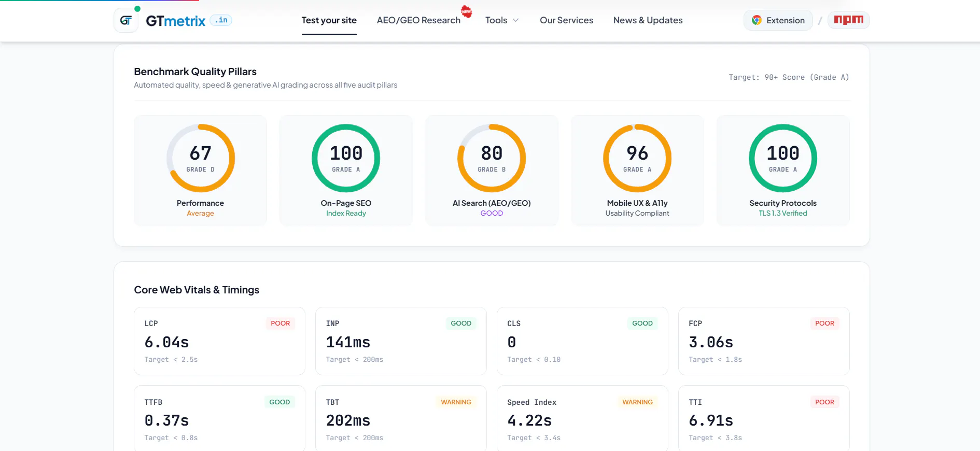
Task: Click the TTFB value 0.37s
Action: coord(166,420)
